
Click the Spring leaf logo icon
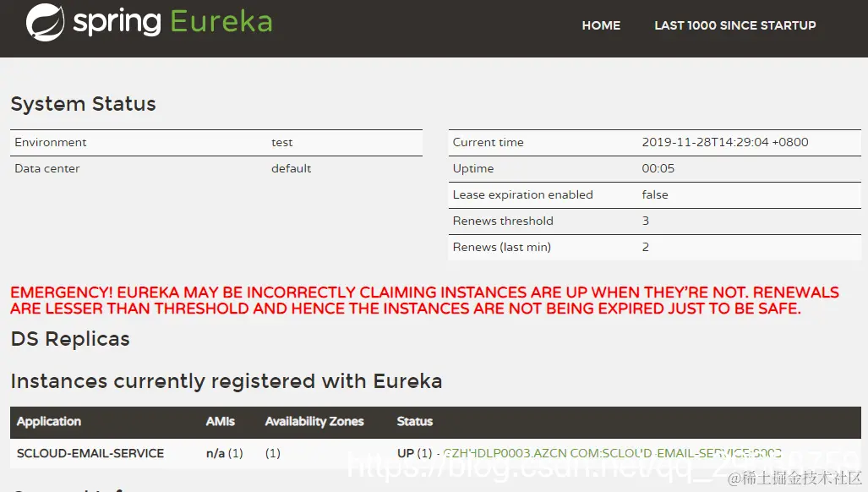46,22
